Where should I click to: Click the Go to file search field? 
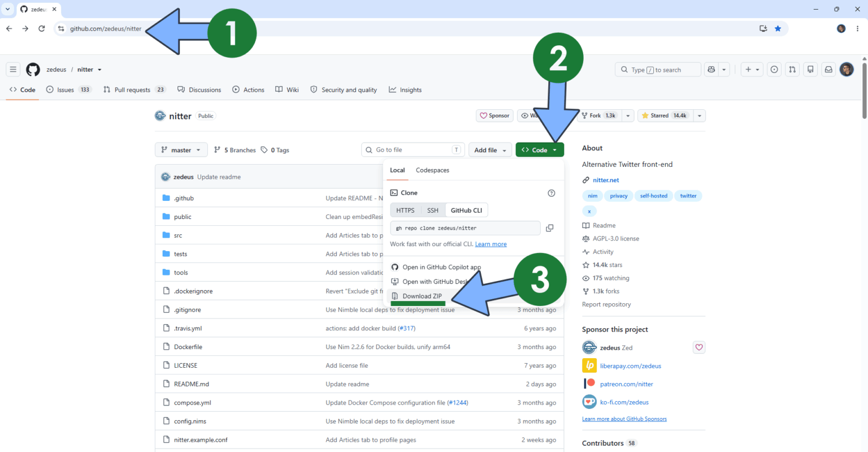pos(413,150)
